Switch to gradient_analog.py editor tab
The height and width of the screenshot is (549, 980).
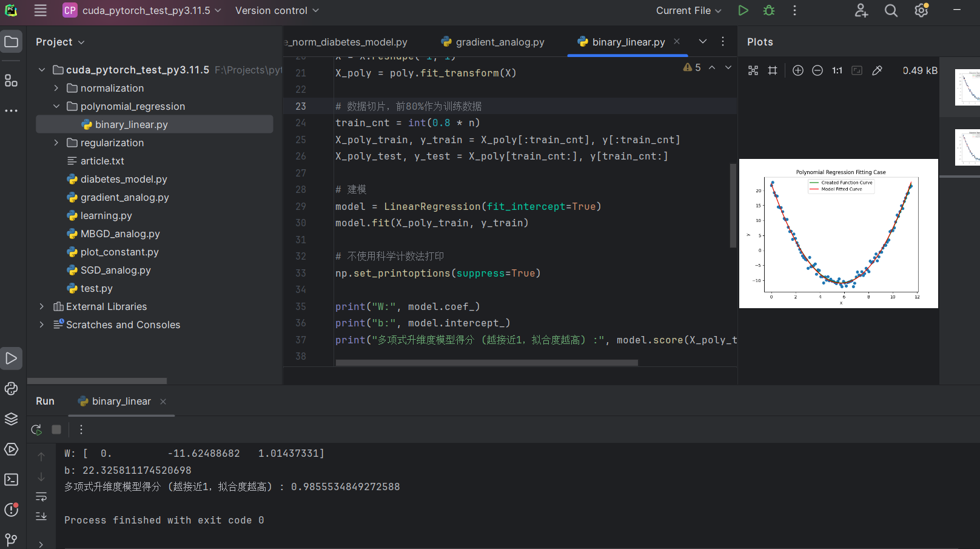click(x=492, y=42)
